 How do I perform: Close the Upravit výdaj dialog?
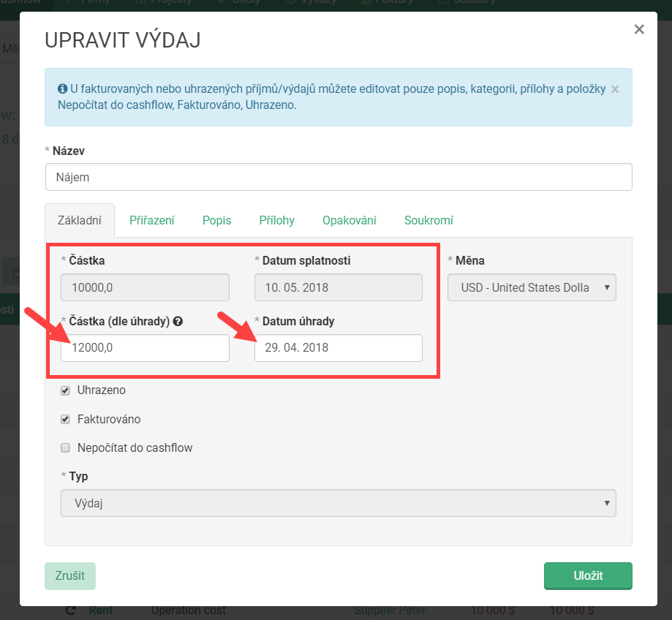pyautogui.click(x=638, y=29)
